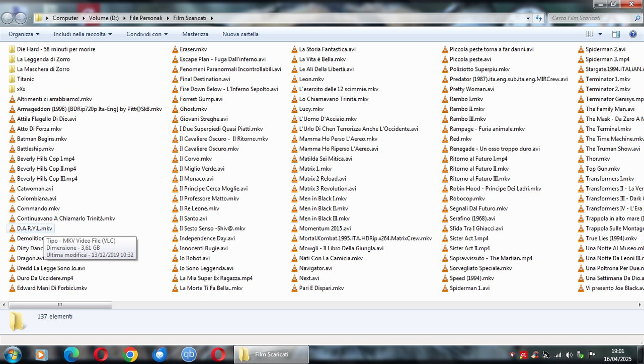644x364 pixels.
Task: Click the Forward navigation arrow button
Action: pos(20,18)
